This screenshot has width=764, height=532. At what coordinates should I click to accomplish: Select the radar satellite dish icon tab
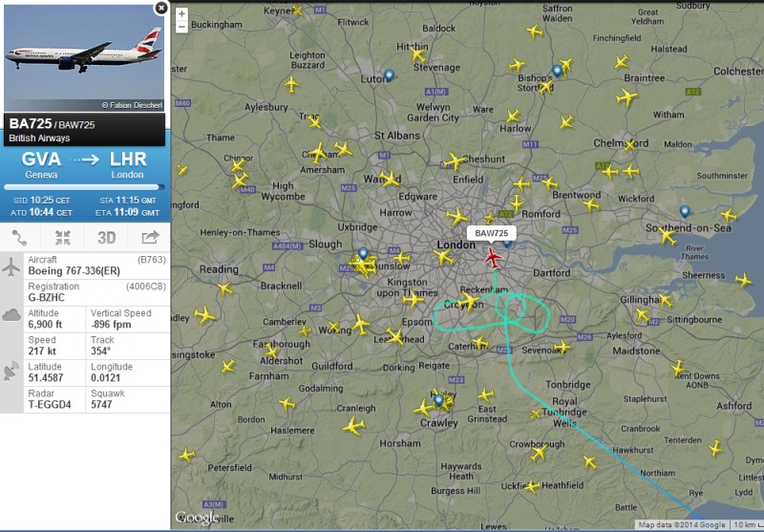[x=11, y=372]
